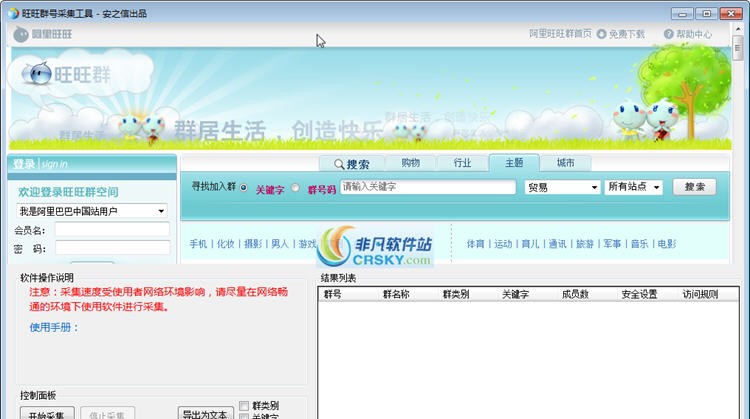Viewport: 750px width, 419px height.
Task: Open the 帮助中心 help icon
Action: coord(669,34)
